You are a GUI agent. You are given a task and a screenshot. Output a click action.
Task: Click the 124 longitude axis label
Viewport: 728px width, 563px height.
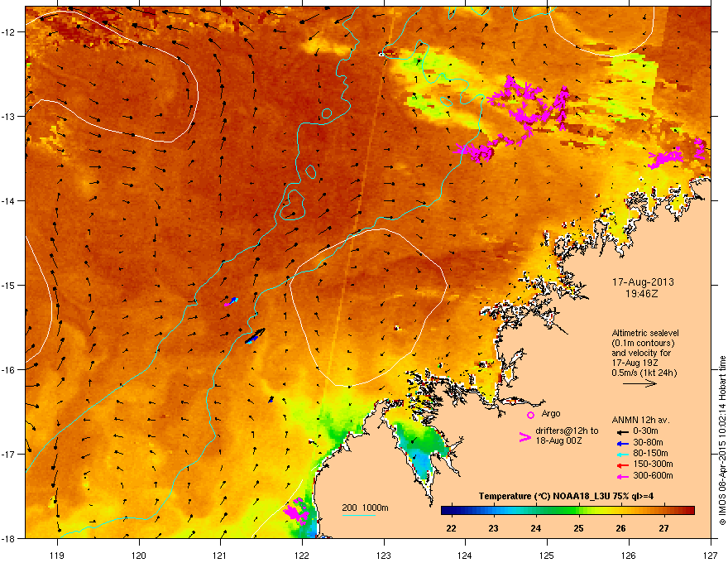465,555
